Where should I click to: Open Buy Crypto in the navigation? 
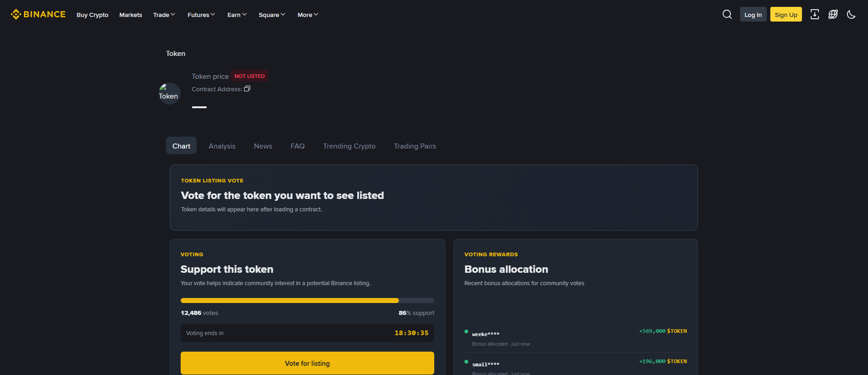[93, 15]
